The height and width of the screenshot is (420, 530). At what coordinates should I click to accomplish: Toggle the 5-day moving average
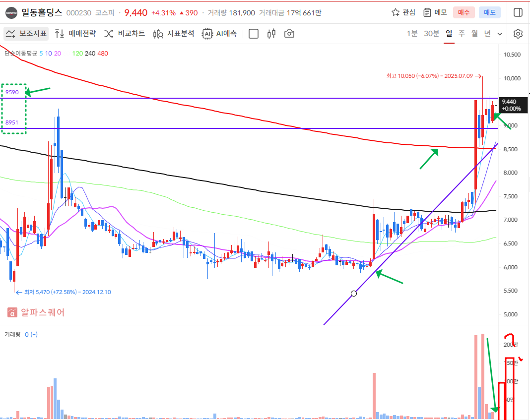click(x=41, y=54)
